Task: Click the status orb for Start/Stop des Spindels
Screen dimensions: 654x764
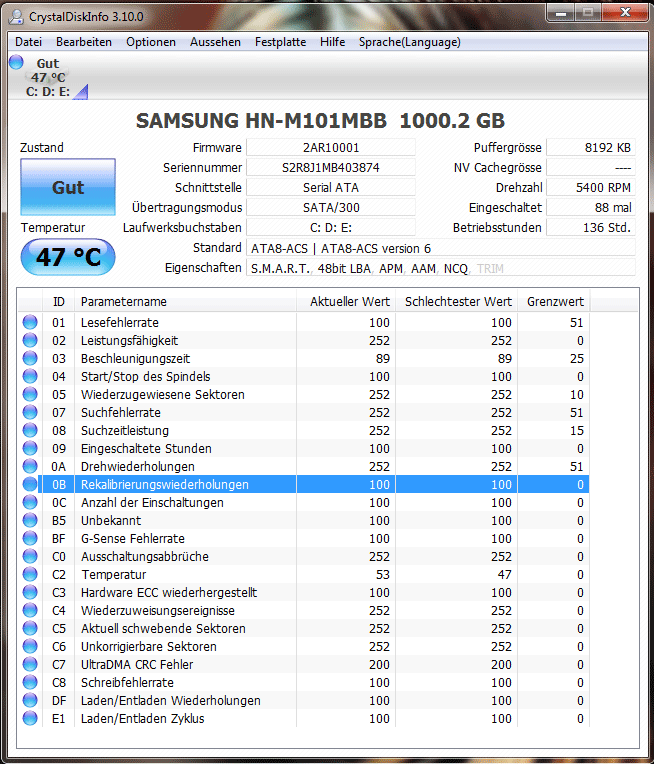Action: tap(30, 376)
